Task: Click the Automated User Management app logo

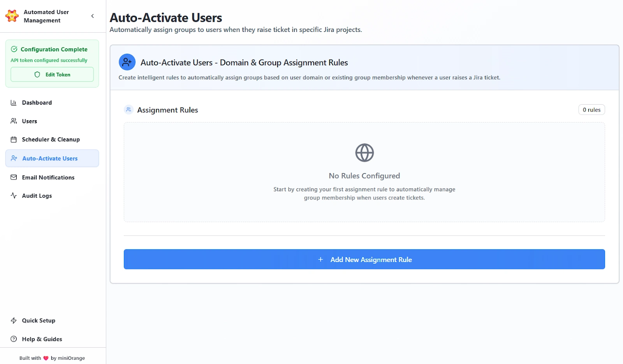Action: click(12, 16)
